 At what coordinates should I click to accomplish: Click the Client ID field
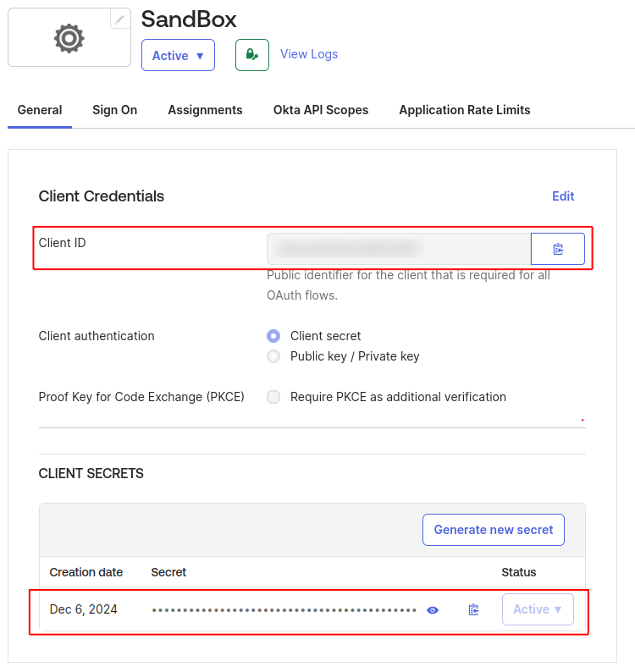(399, 249)
